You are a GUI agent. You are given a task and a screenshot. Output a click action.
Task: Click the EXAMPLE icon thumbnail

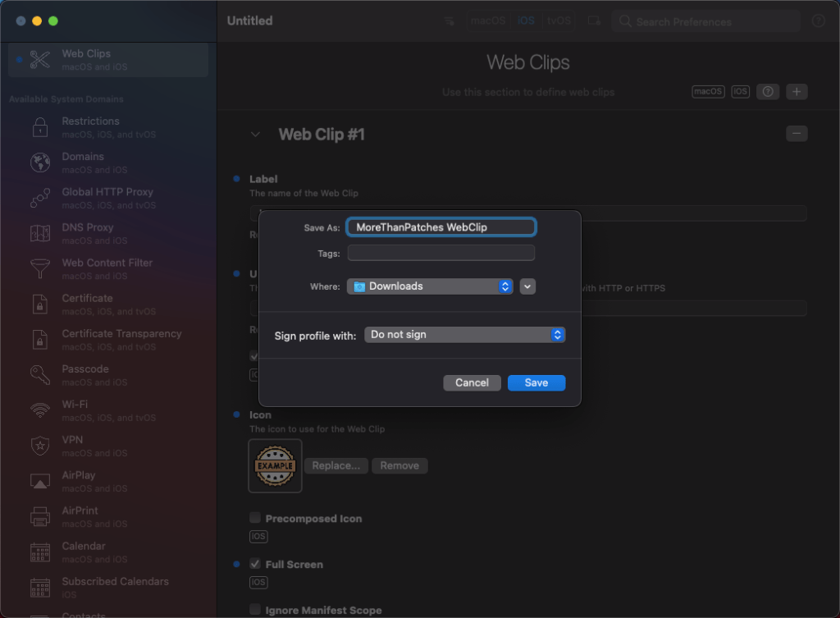tap(275, 466)
